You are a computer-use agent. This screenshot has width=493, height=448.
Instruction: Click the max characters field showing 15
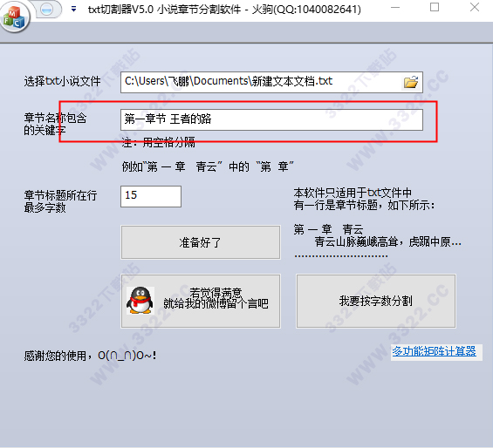[x=151, y=196]
